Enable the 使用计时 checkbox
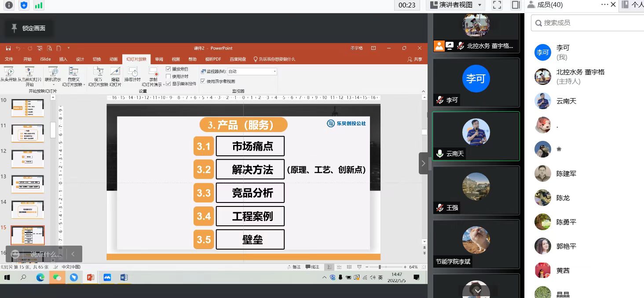Screen dimensions: 644x298 [x=168, y=76]
